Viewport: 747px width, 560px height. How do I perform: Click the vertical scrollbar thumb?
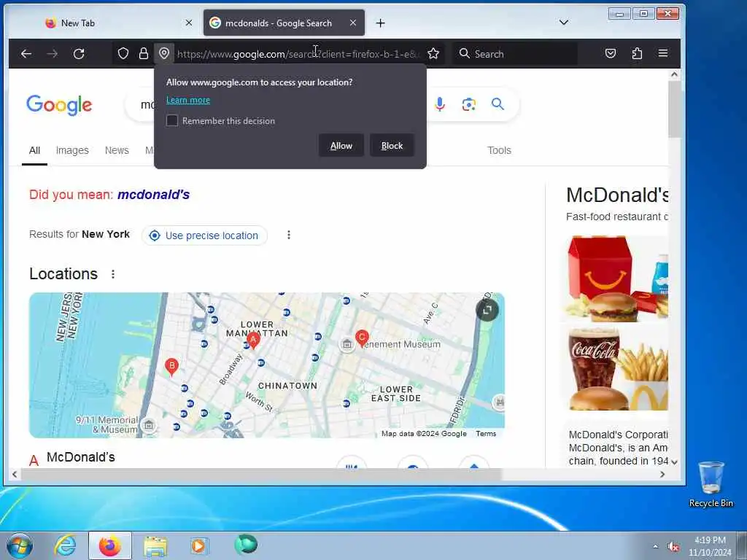[674, 109]
